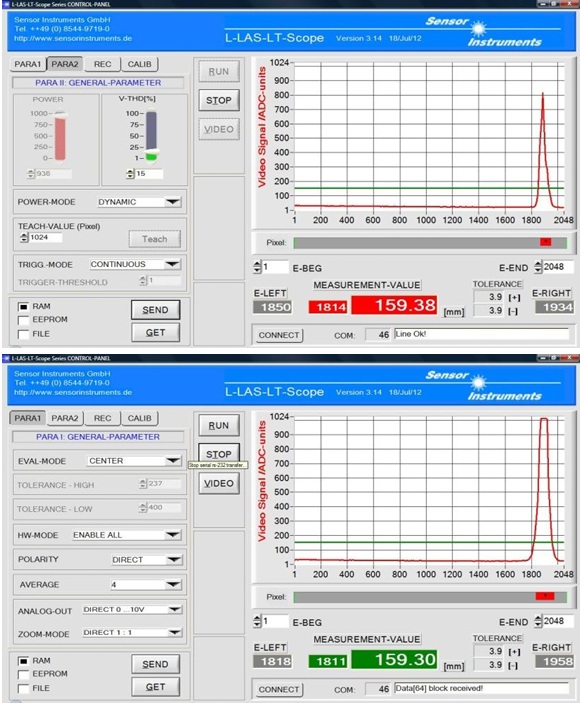
Task: Open CALIB tab in lower window
Action: pyautogui.click(x=140, y=418)
